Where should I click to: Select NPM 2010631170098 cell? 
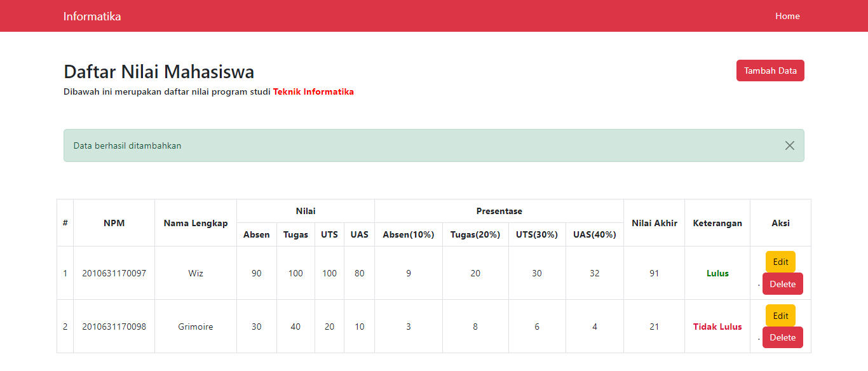[114, 327]
